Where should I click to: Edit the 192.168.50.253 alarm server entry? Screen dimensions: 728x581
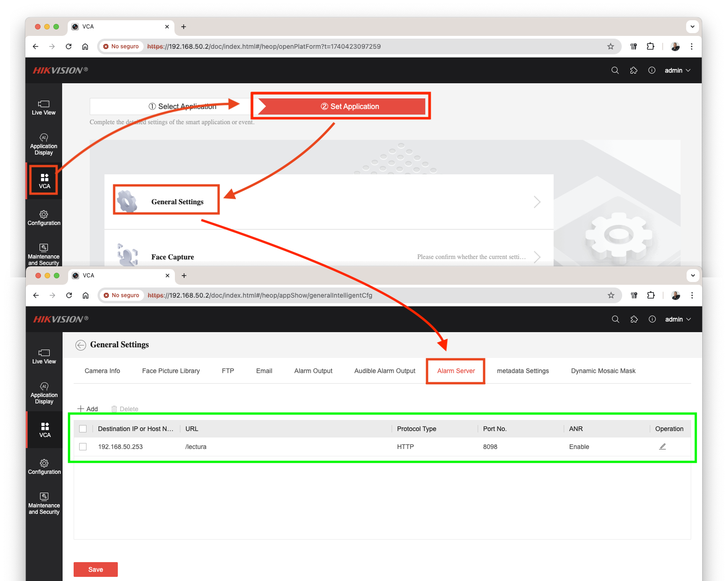pyautogui.click(x=663, y=447)
